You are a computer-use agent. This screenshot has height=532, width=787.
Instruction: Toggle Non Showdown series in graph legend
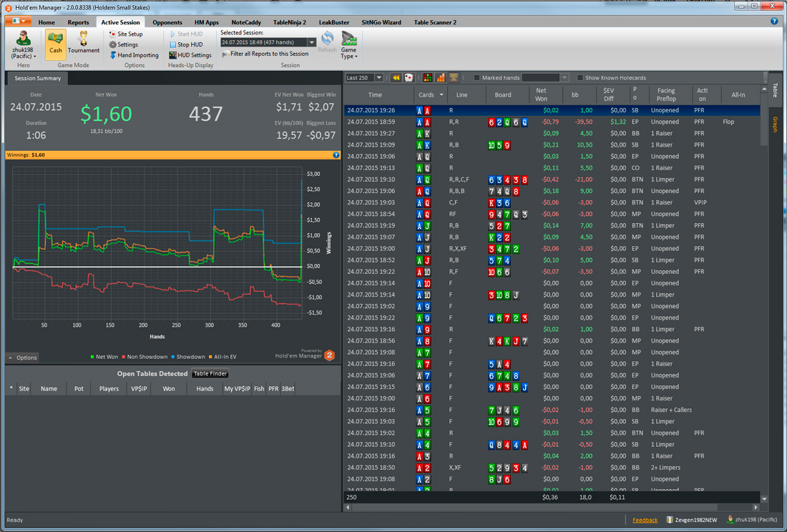145,357
